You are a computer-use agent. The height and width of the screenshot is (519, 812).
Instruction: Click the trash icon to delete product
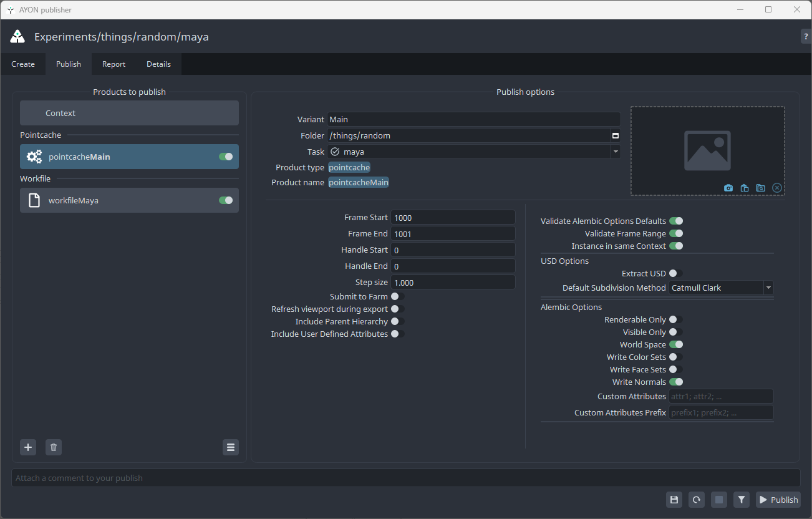click(54, 447)
